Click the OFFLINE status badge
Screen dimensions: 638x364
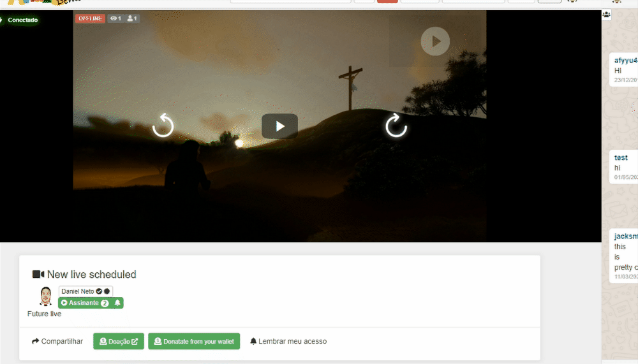point(90,18)
